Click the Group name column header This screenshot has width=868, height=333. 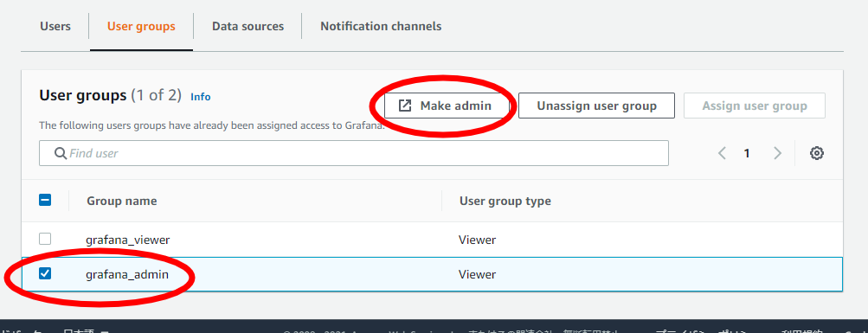coord(122,201)
